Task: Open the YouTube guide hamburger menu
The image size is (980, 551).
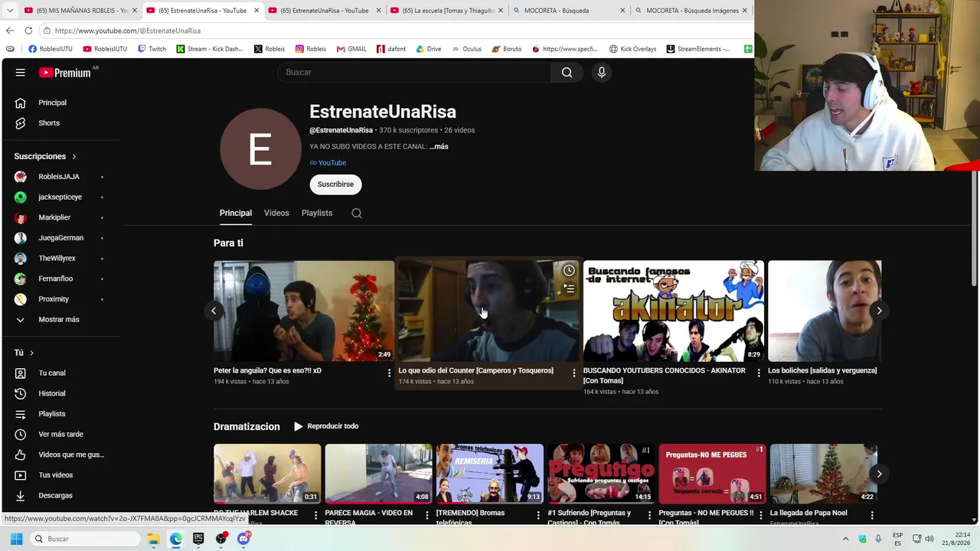Action: [x=21, y=72]
